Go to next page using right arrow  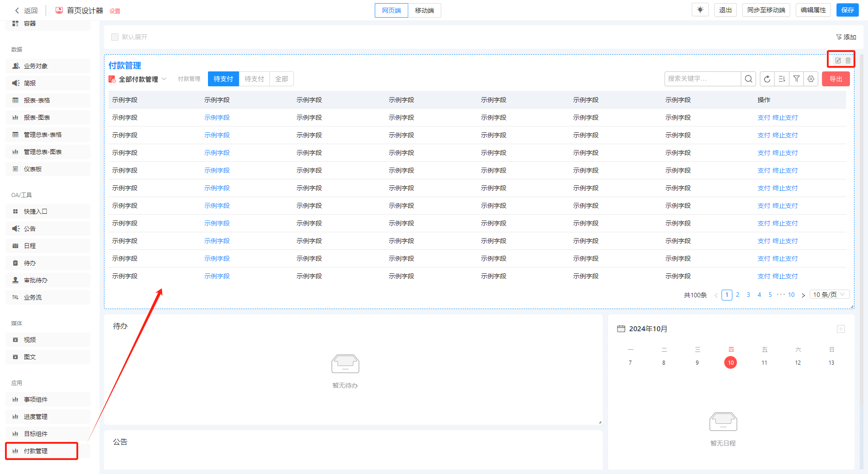click(803, 295)
